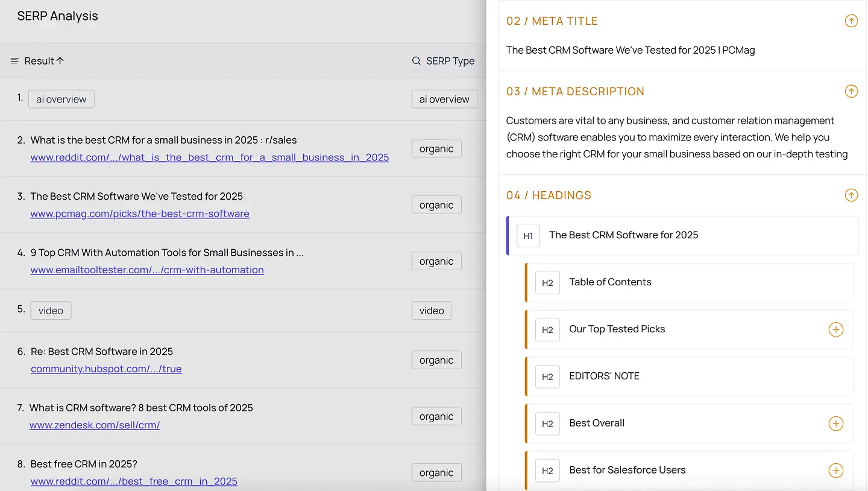Click the SERP Type column header
Image resolution: width=868 pixels, height=491 pixels.
(450, 61)
